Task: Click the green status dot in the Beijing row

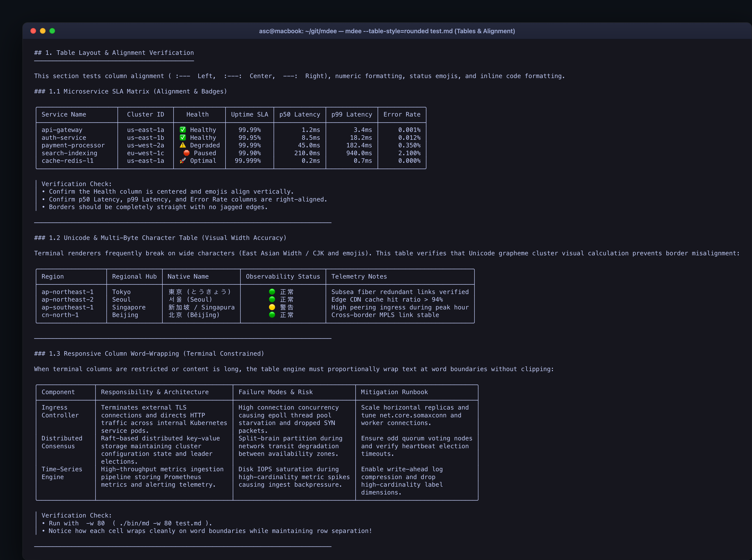Action: point(272,315)
